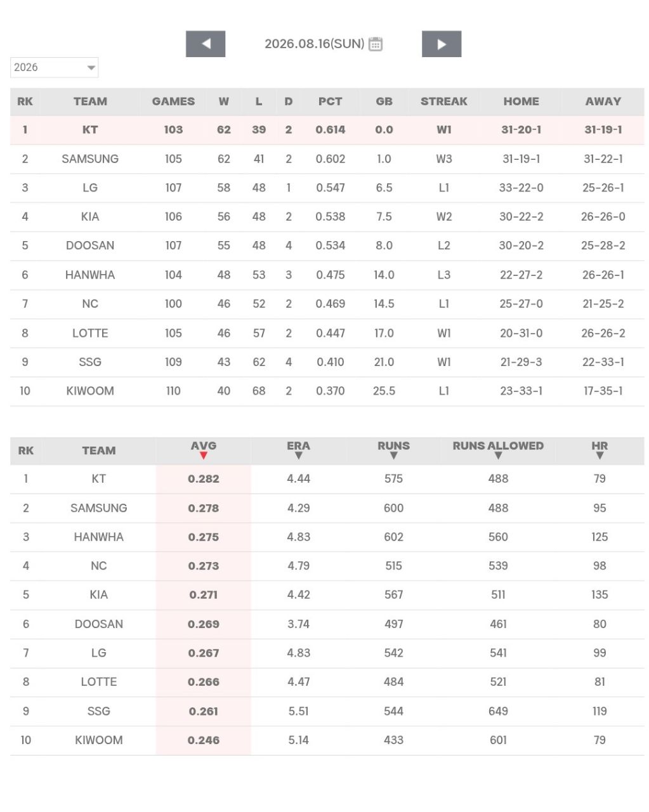Select KIWOOM in the standings table

pos(90,391)
